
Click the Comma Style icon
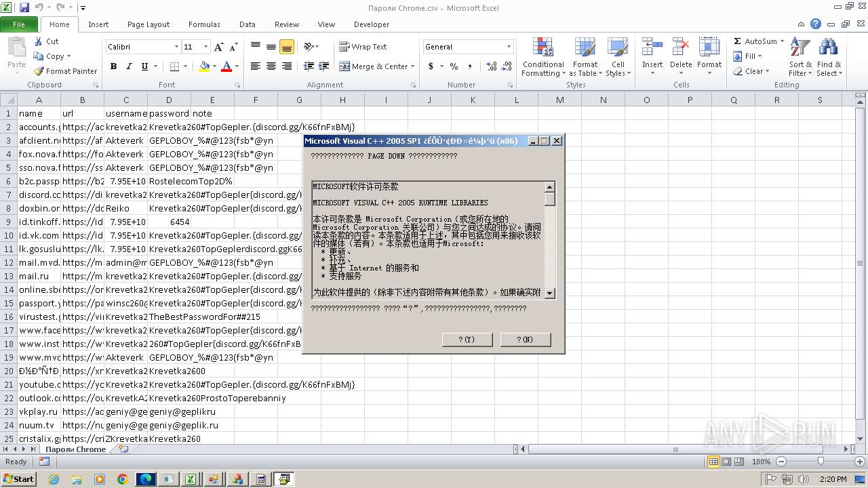pos(470,66)
